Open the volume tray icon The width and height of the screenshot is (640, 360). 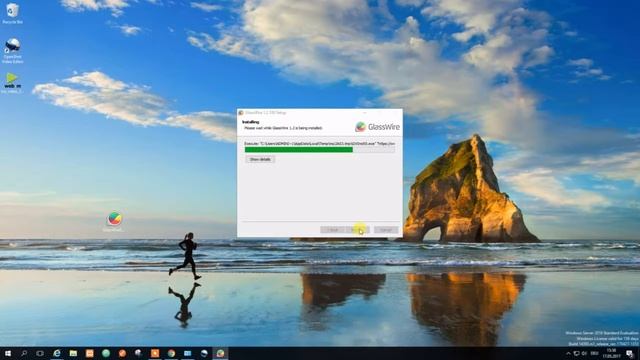(x=584, y=353)
